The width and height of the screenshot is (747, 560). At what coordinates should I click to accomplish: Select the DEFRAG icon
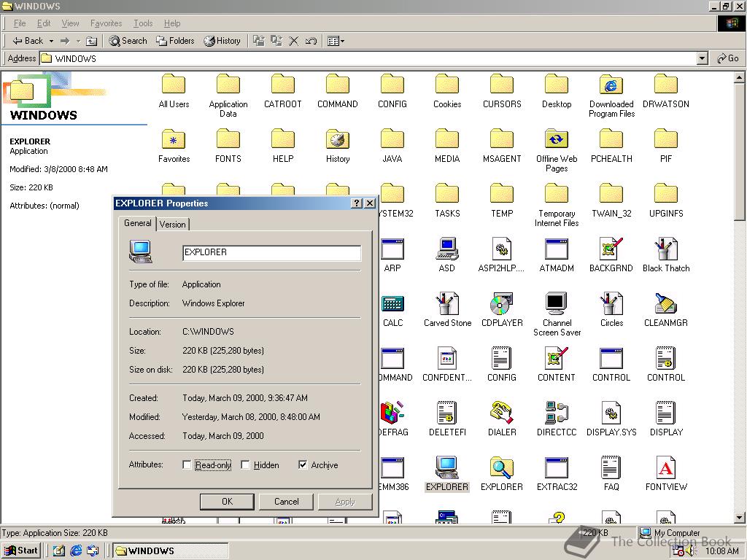[392, 413]
